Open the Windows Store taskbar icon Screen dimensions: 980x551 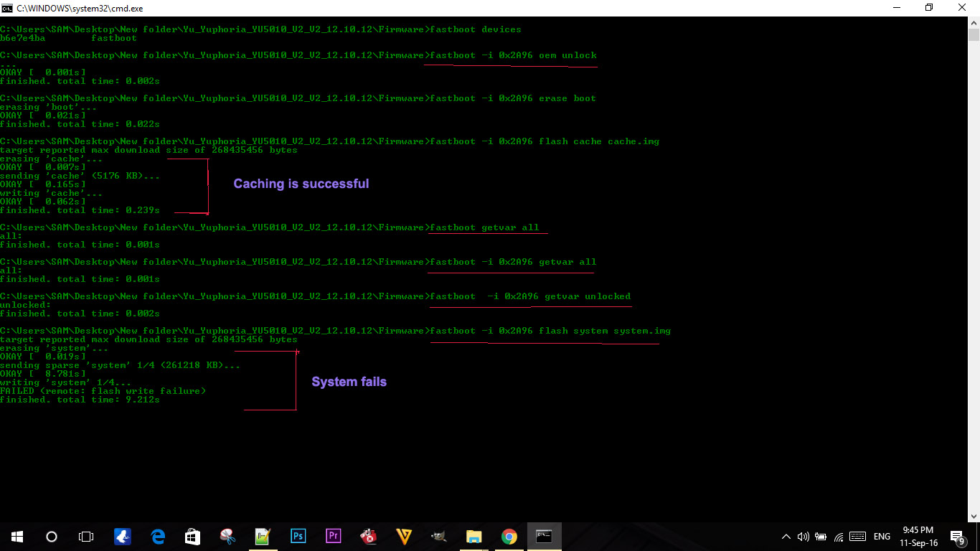[x=192, y=536]
